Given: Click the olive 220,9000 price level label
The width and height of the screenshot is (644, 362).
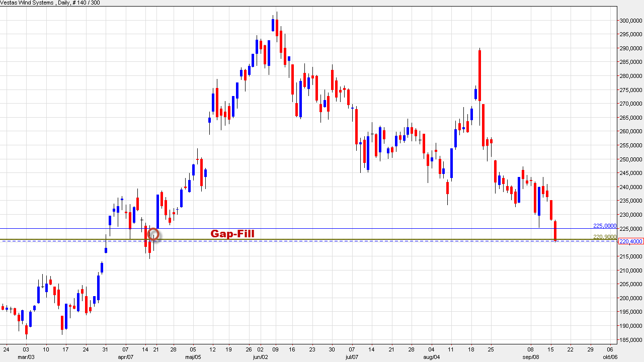Looking at the screenshot, I should (605, 236).
